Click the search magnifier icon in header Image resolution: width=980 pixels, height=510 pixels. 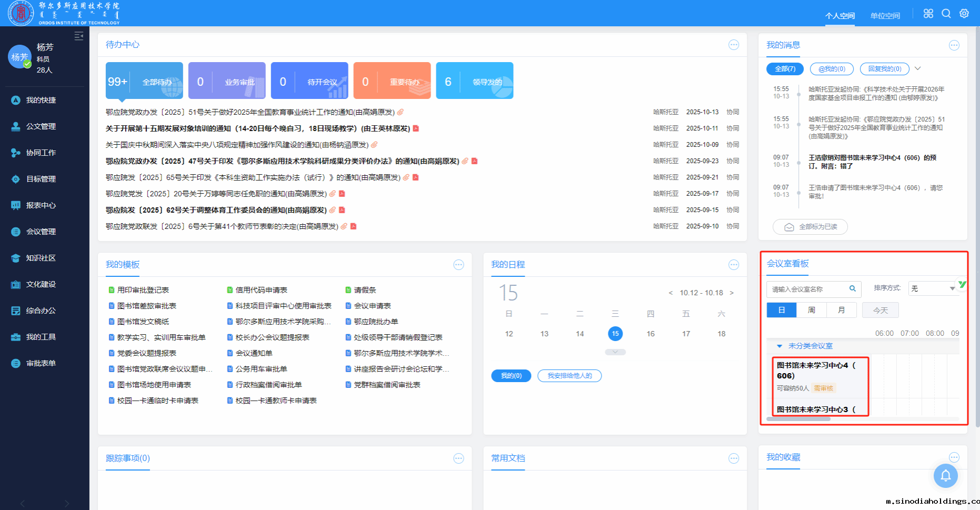[946, 14]
